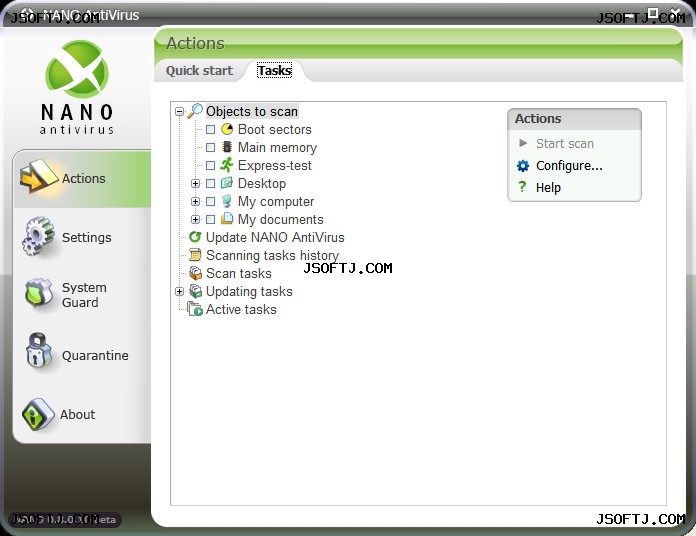Expand the My documents tree node

click(x=195, y=219)
